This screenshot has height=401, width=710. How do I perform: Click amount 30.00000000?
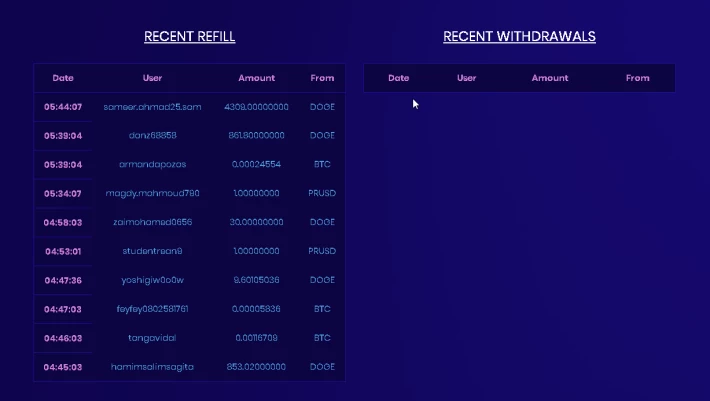[256, 222]
